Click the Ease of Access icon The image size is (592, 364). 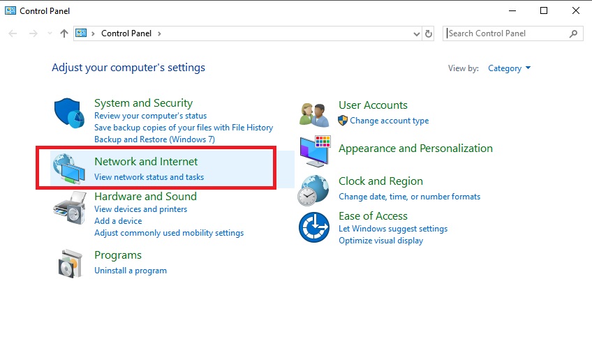click(313, 227)
